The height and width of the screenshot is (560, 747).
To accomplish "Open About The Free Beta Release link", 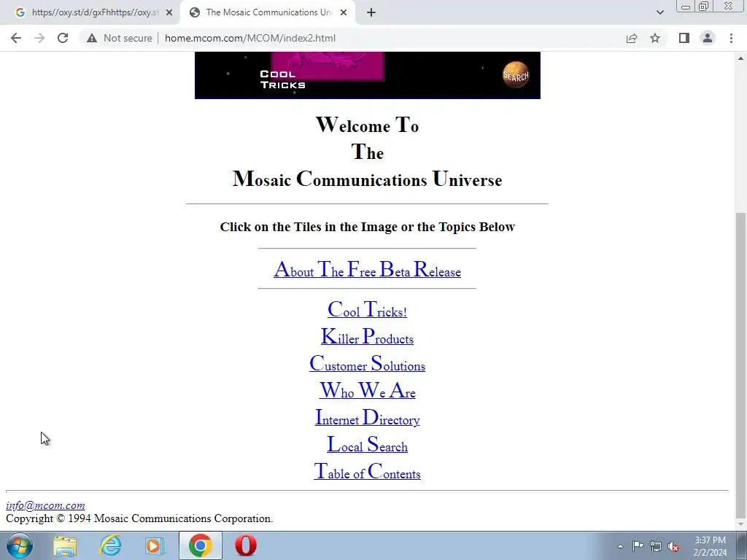I will click(x=368, y=270).
